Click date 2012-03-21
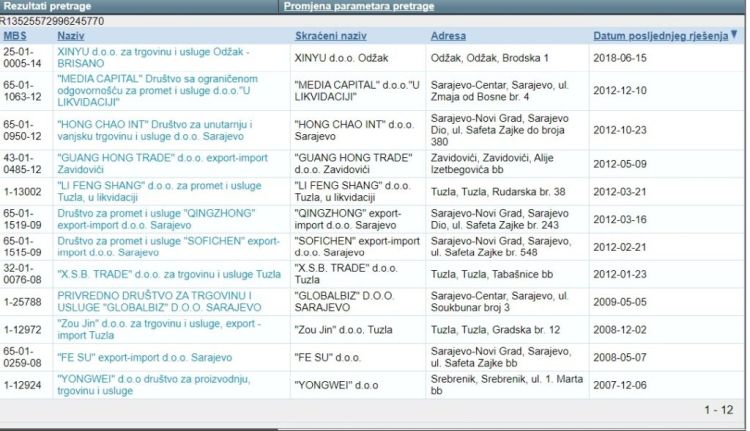This screenshot has width=750, height=431. point(620,192)
